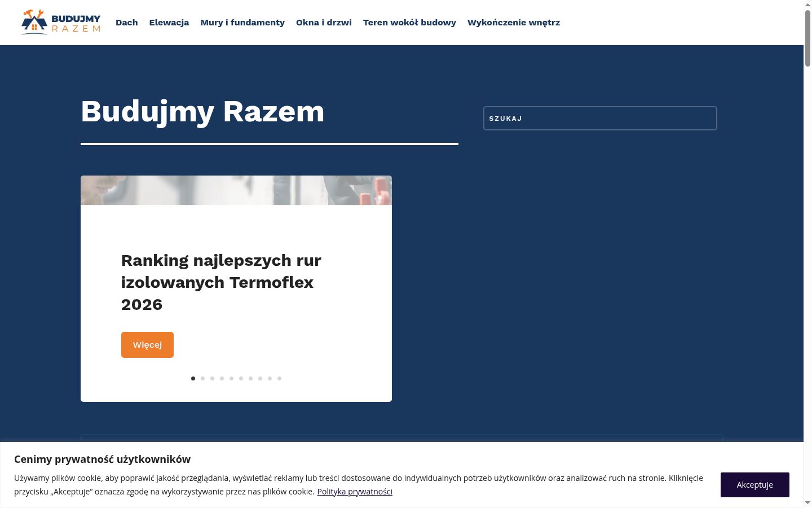The height and width of the screenshot is (508, 812).
Task: Select the seventh carousel dot
Action: pyautogui.click(x=250, y=378)
